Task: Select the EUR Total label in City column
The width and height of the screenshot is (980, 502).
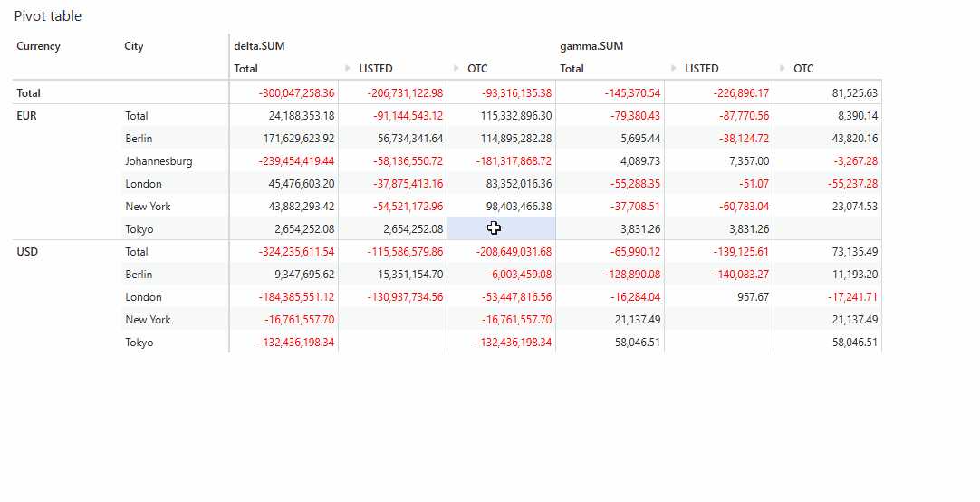Action: (136, 116)
